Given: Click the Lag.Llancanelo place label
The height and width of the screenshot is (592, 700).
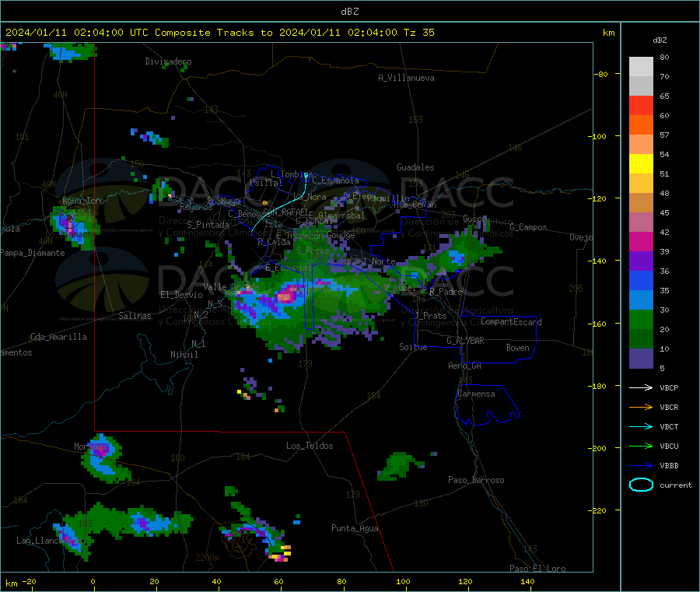Looking at the screenshot, I should point(49,541).
